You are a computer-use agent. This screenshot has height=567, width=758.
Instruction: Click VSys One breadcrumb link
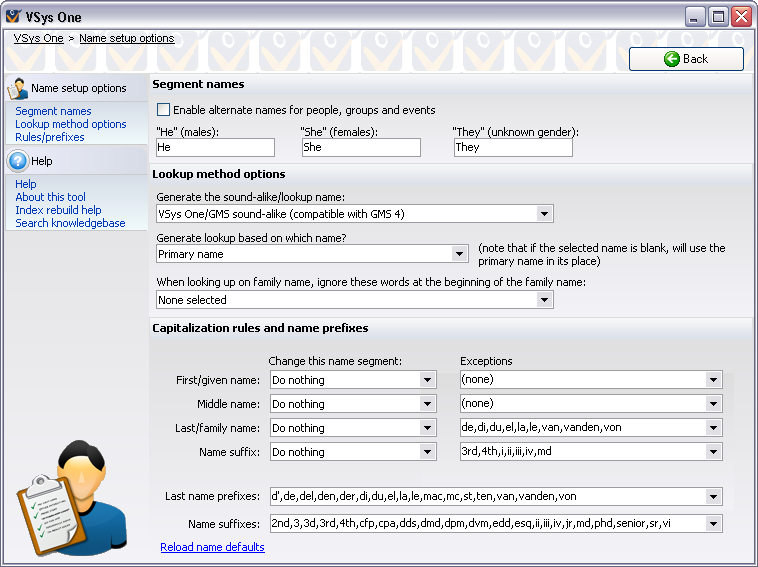click(39, 38)
